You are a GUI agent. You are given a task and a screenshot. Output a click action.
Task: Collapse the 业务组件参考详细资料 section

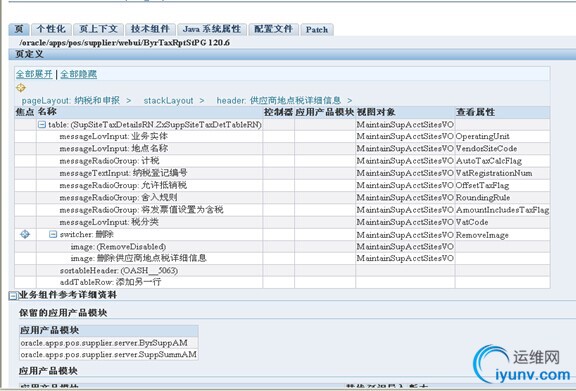13,295
